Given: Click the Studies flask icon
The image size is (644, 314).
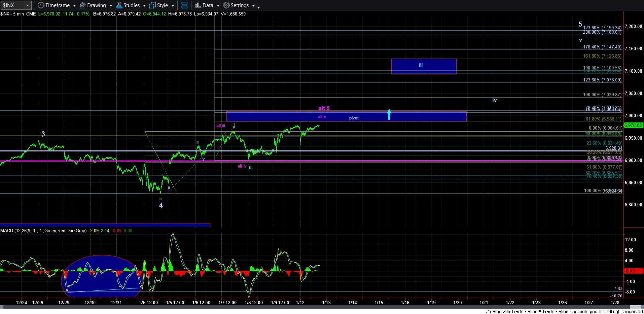Looking at the screenshot, I should point(119,5).
